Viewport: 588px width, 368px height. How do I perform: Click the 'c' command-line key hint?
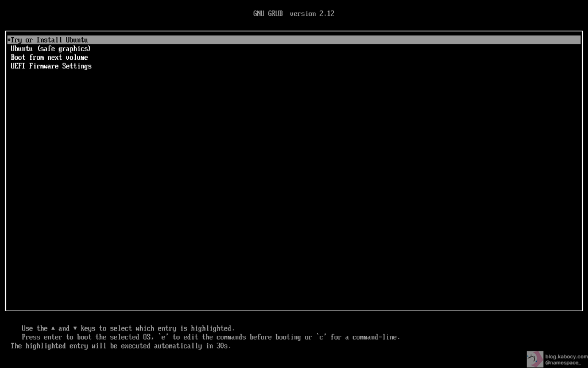point(322,337)
